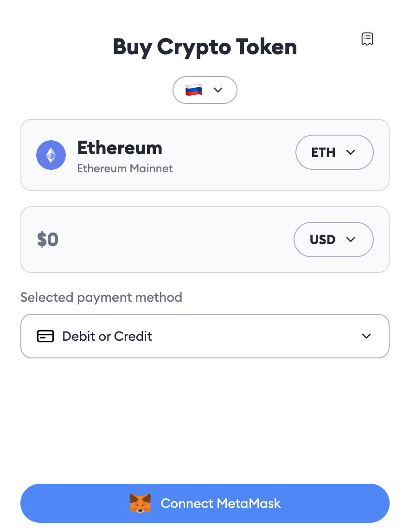
Task: Click the credit card icon
Action: click(45, 336)
